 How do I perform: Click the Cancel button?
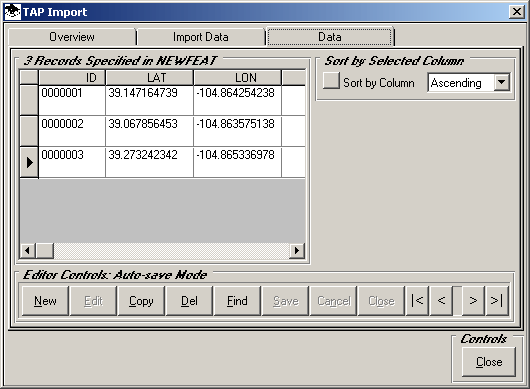[334, 301]
